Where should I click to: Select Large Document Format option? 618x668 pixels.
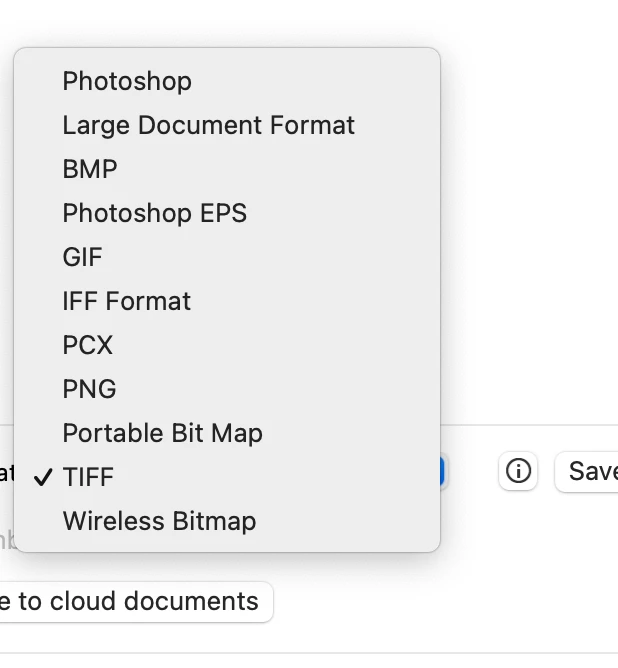point(208,125)
